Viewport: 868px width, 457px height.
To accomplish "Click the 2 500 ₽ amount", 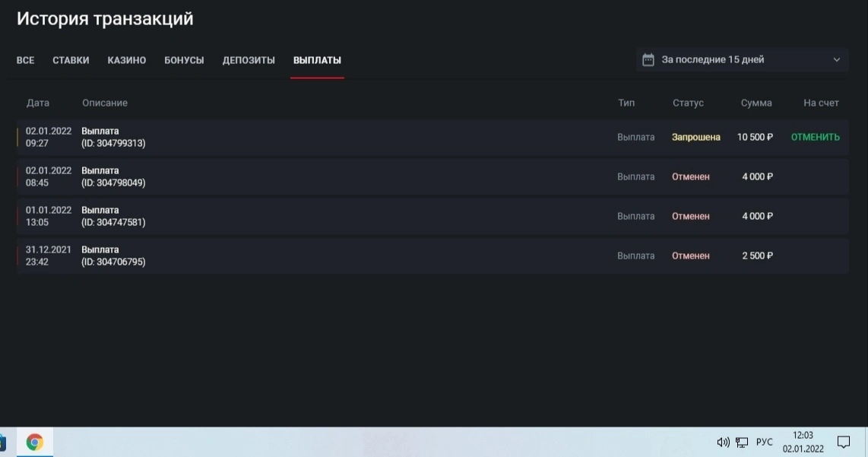I will point(757,255).
